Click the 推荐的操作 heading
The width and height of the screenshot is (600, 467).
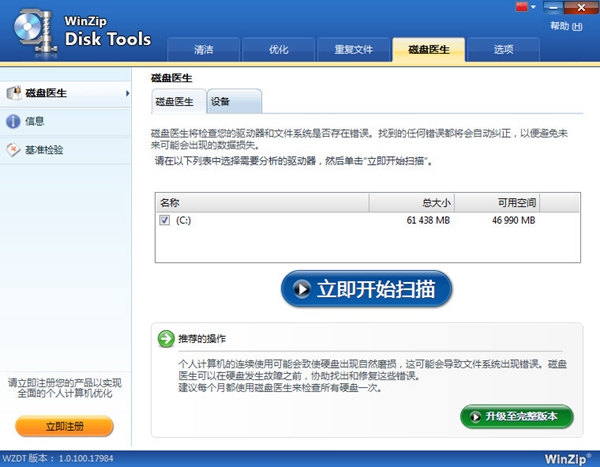tap(202, 339)
